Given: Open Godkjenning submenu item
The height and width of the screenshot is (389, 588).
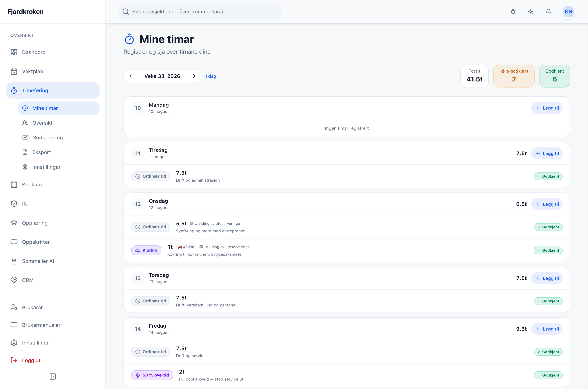Looking at the screenshot, I should point(58,138).
